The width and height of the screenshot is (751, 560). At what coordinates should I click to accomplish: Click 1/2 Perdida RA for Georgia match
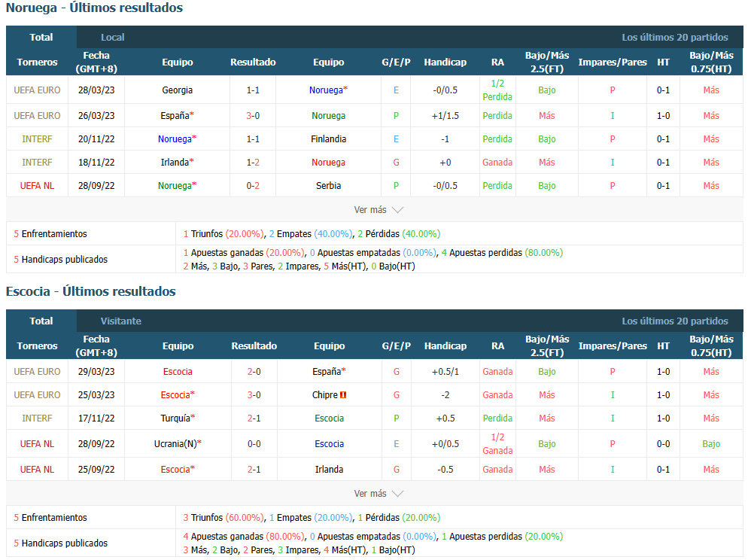point(497,90)
